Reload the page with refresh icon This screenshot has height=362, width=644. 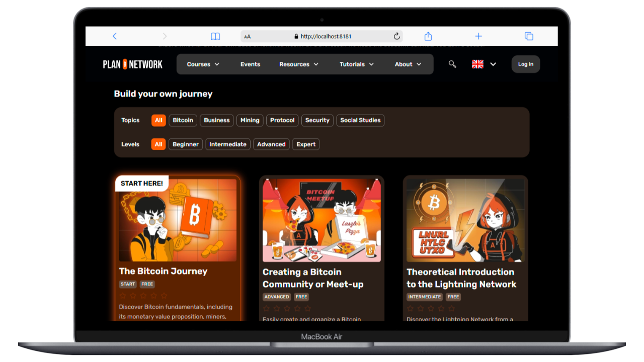[x=396, y=36]
